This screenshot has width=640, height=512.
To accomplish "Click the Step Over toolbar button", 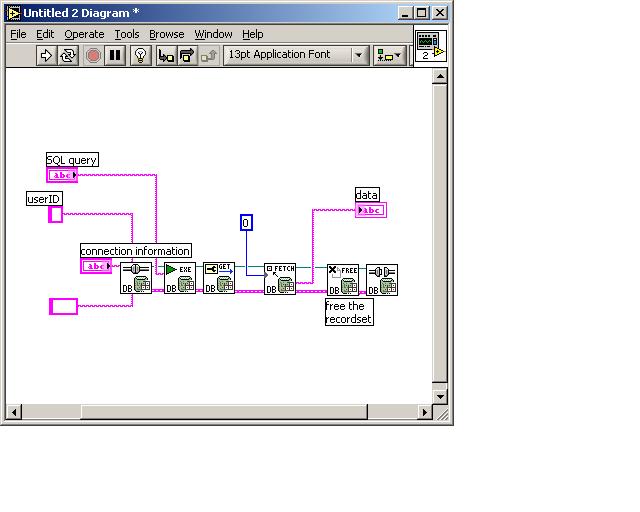I will click(x=186, y=56).
